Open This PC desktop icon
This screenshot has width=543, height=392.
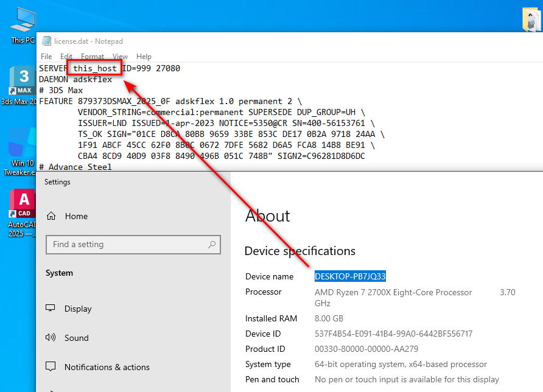pyautogui.click(x=23, y=25)
